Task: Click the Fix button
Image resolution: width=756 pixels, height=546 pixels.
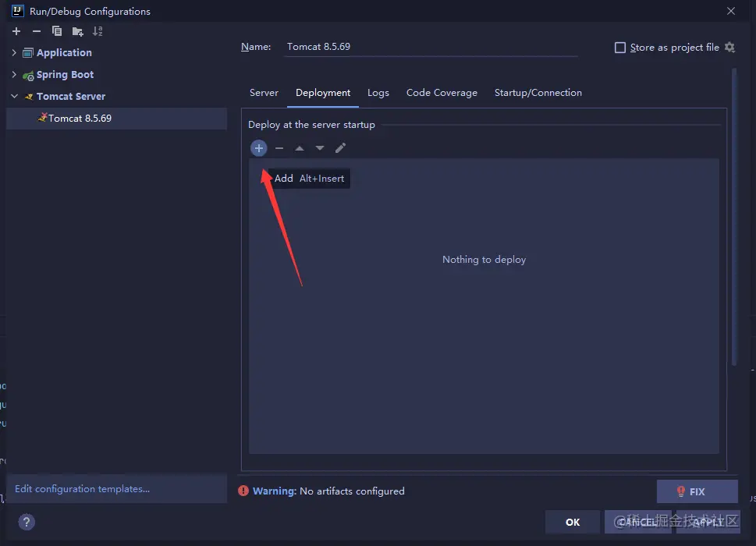Action: [697, 491]
